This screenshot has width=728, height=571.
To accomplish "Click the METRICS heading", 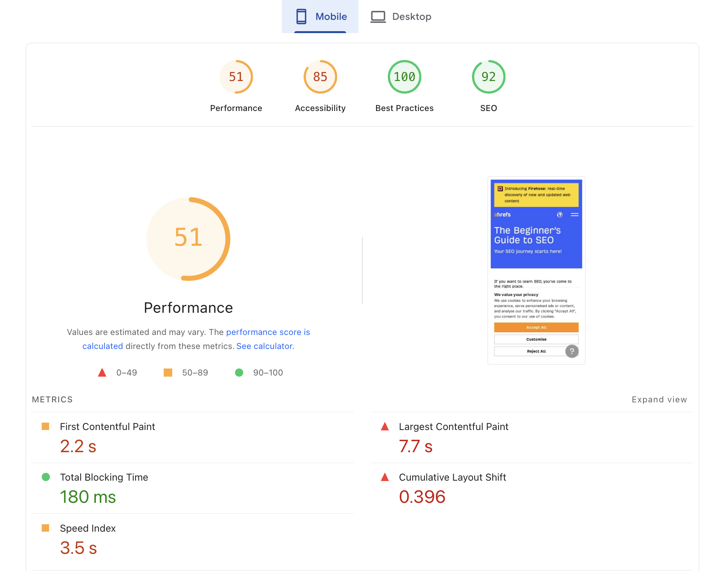I will click(x=52, y=399).
